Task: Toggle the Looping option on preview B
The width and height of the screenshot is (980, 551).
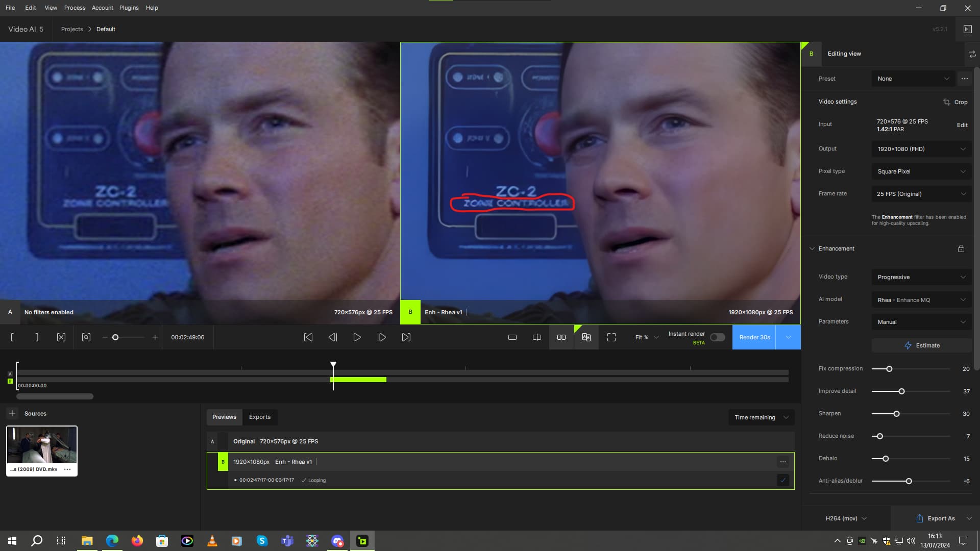Action: (x=313, y=480)
